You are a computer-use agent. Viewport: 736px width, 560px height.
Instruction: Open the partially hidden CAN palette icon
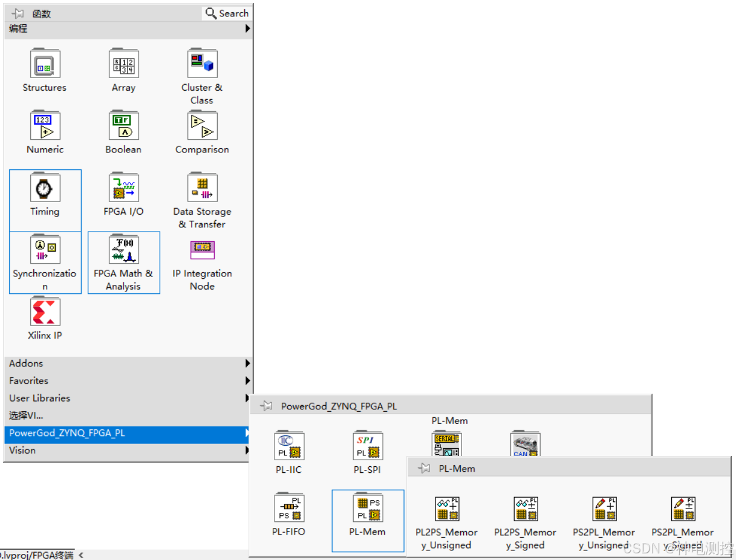[x=525, y=443]
